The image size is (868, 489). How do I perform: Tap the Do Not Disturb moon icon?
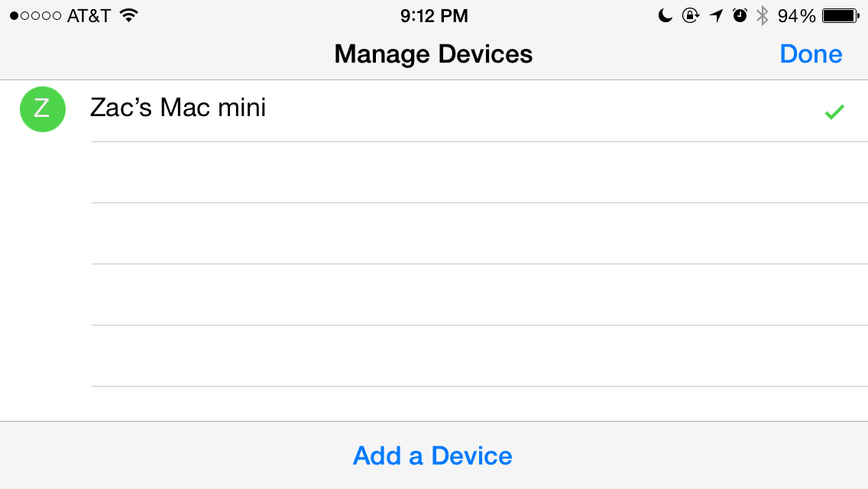[x=666, y=15]
